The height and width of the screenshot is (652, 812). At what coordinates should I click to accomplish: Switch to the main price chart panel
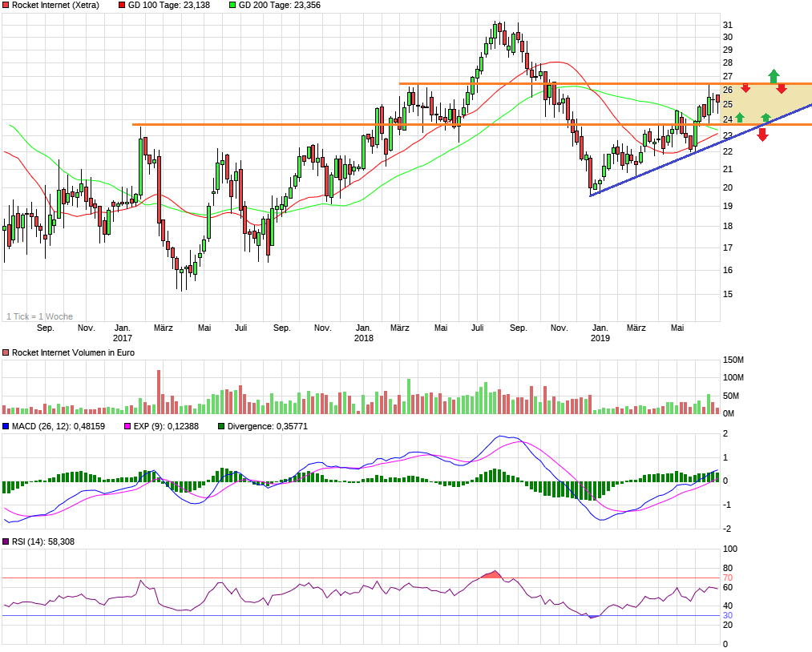(361, 160)
